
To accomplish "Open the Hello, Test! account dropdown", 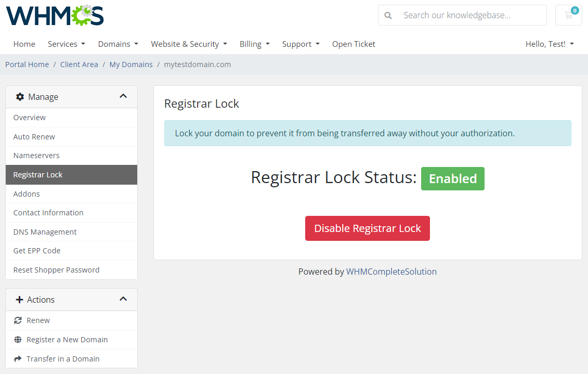I will (x=549, y=44).
